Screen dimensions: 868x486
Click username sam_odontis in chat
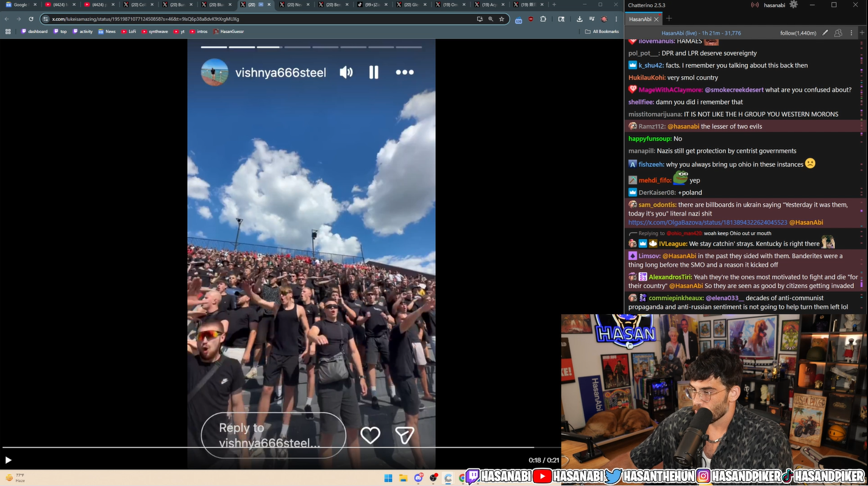(x=657, y=205)
